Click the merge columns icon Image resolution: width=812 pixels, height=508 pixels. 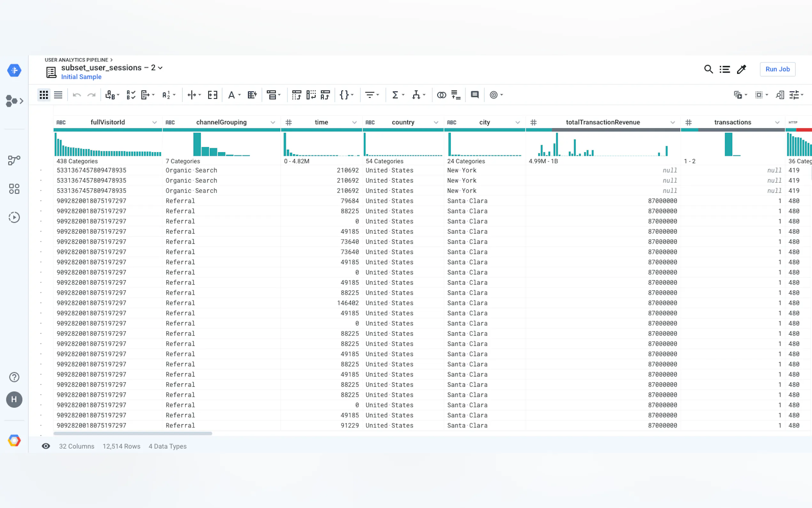pos(213,95)
